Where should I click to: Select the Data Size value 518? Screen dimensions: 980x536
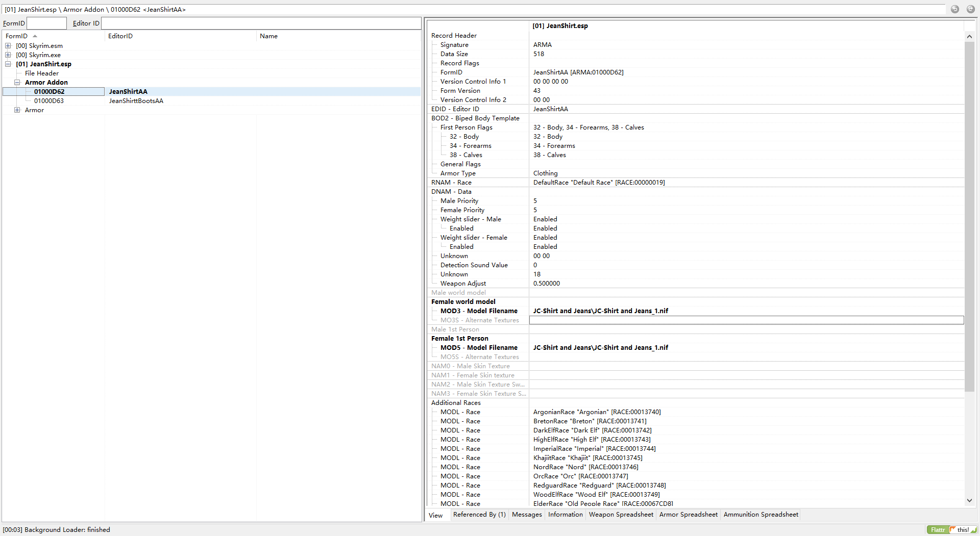pyautogui.click(x=538, y=54)
